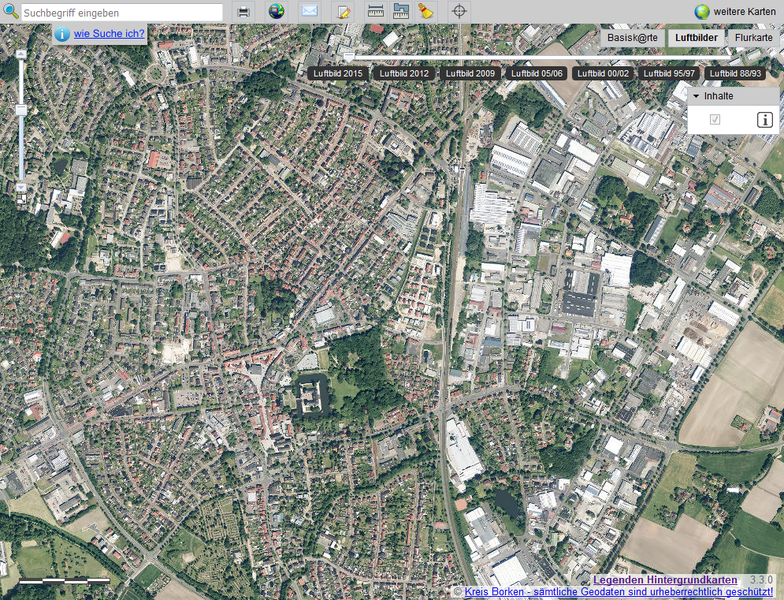Open the Kreis Borken copyright link
The width and height of the screenshot is (784, 600).
618,592
